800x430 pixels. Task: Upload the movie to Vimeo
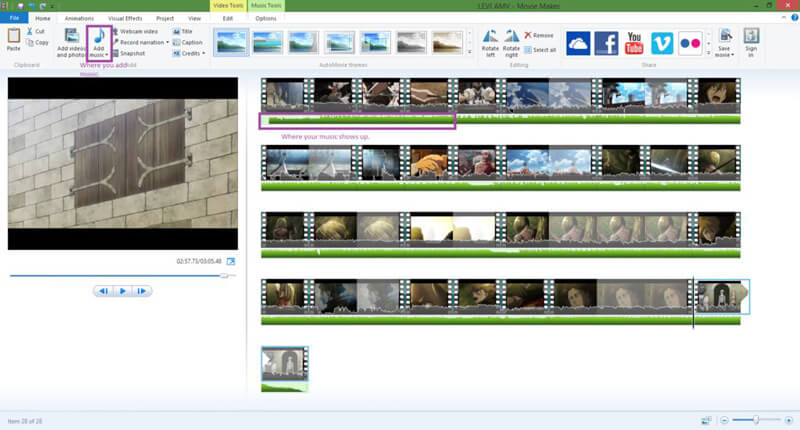[662, 42]
